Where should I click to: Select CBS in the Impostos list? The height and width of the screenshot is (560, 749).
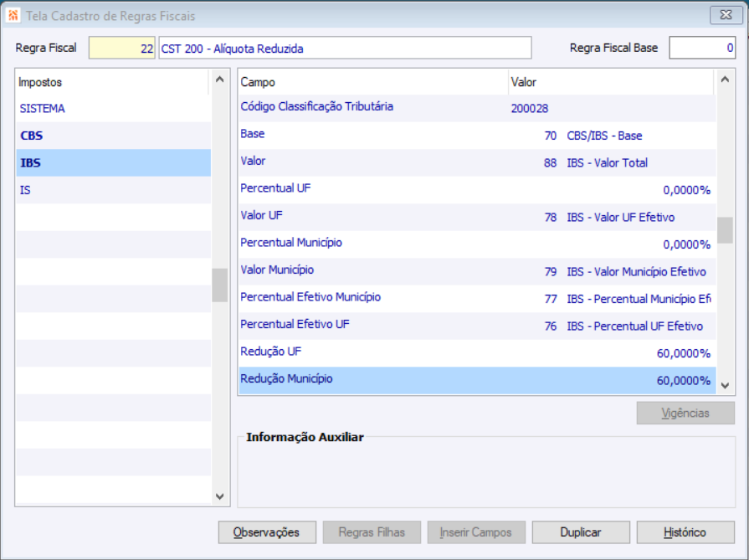click(113, 136)
